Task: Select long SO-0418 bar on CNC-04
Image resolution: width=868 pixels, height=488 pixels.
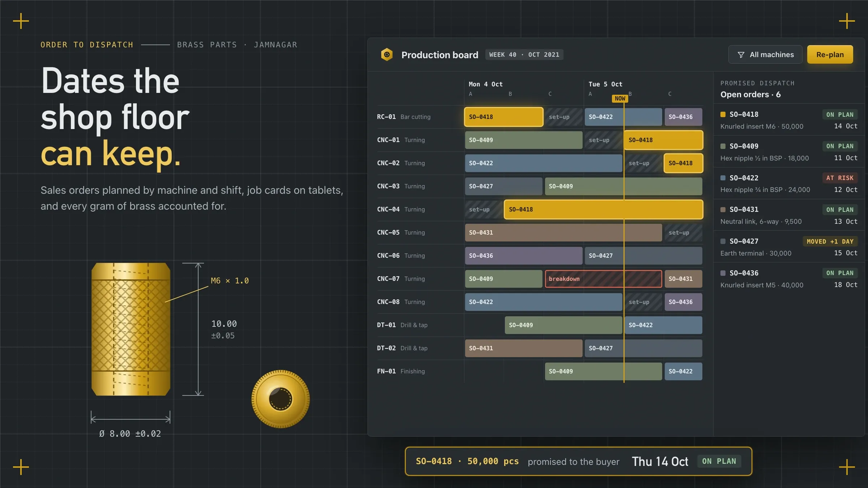Action: coord(604,209)
